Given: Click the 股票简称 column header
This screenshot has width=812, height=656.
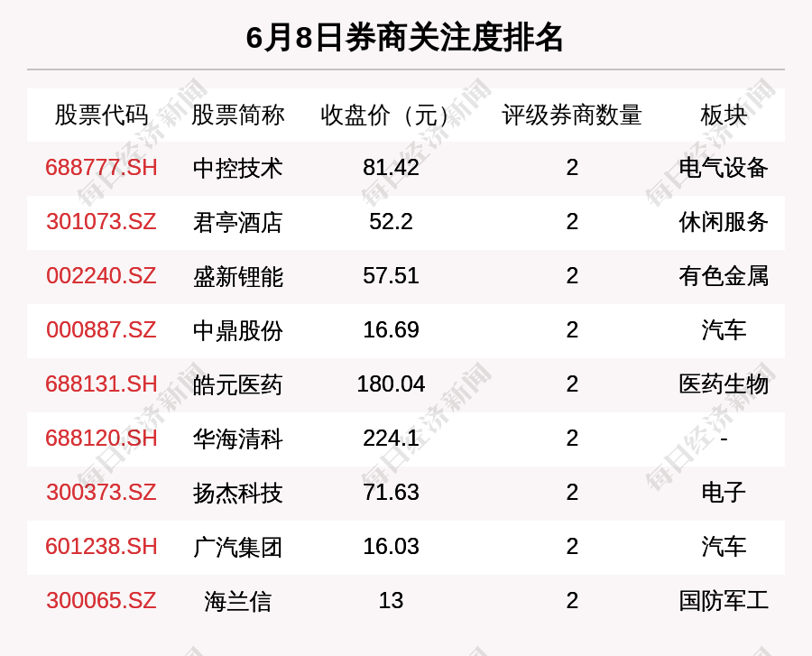Looking at the screenshot, I should (237, 115).
